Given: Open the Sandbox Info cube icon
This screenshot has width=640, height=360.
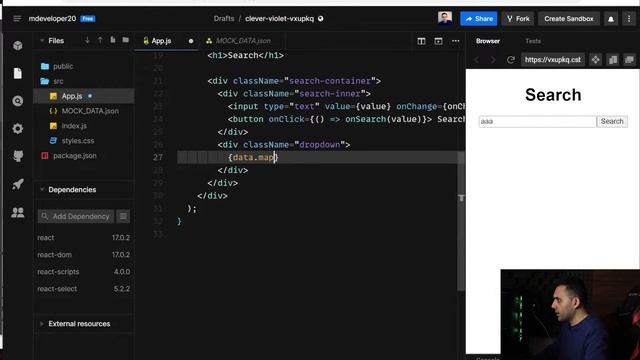Looking at the screenshot, I should (18, 45).
